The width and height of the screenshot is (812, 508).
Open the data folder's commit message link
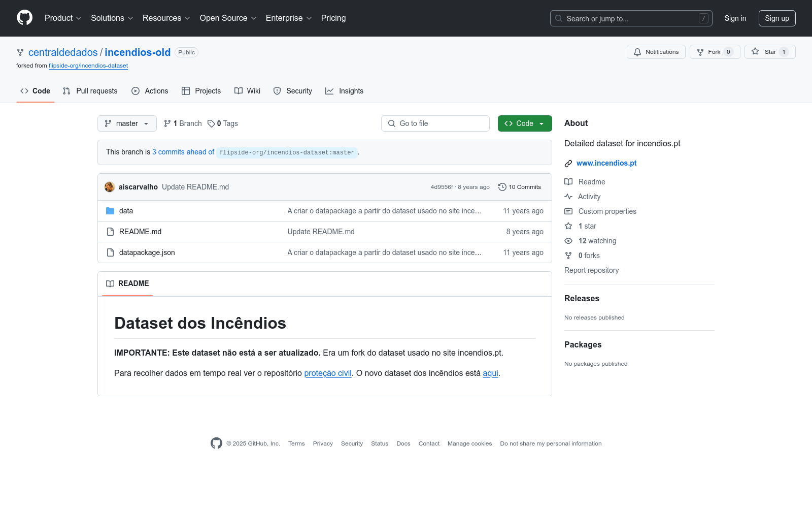tap(385, 211)
